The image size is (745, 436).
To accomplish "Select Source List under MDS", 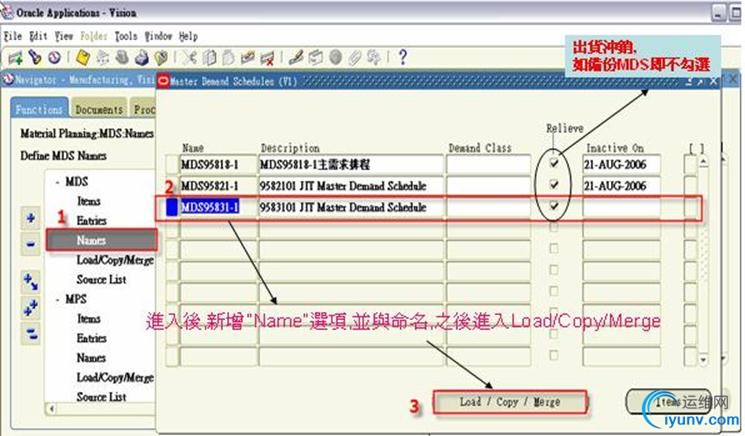I will pyautogui.click(x=101, y=279).
